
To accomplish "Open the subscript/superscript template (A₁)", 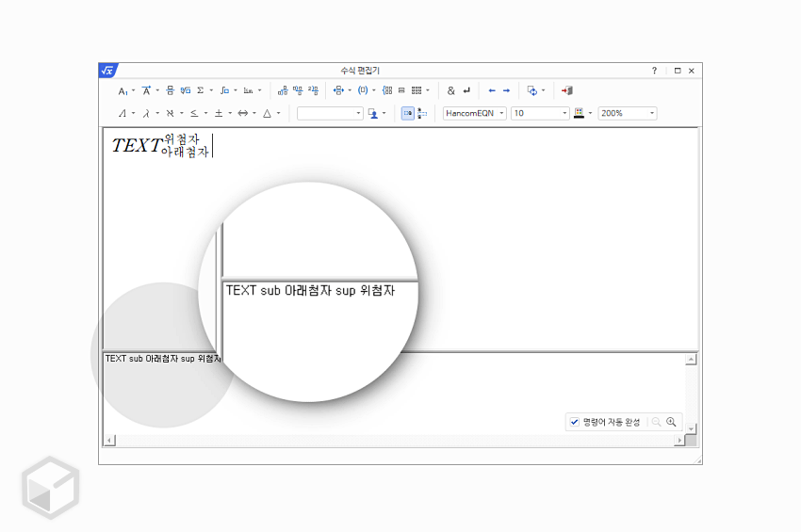I will [123, 91].
